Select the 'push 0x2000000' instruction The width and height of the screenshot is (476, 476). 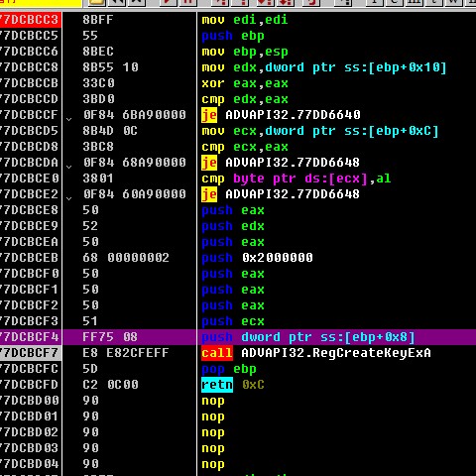coord(257,258)
